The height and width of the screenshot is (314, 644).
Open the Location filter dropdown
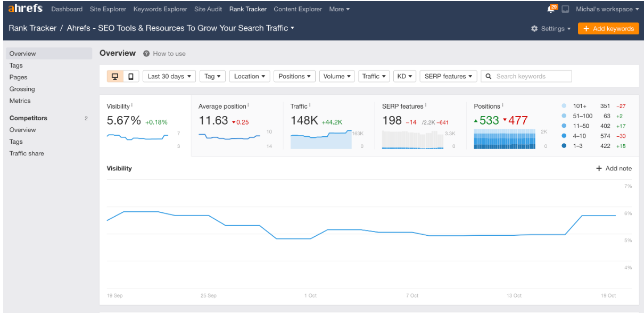coord(250,76)
